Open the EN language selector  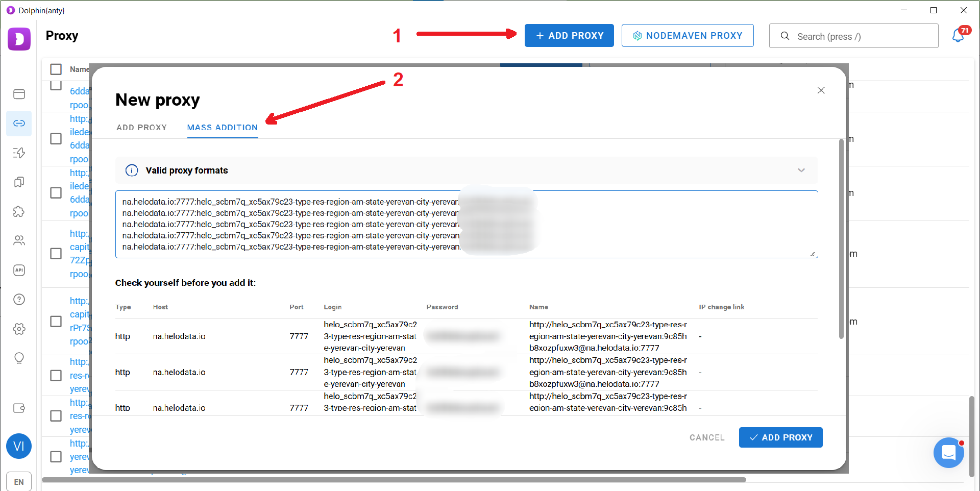19,482
